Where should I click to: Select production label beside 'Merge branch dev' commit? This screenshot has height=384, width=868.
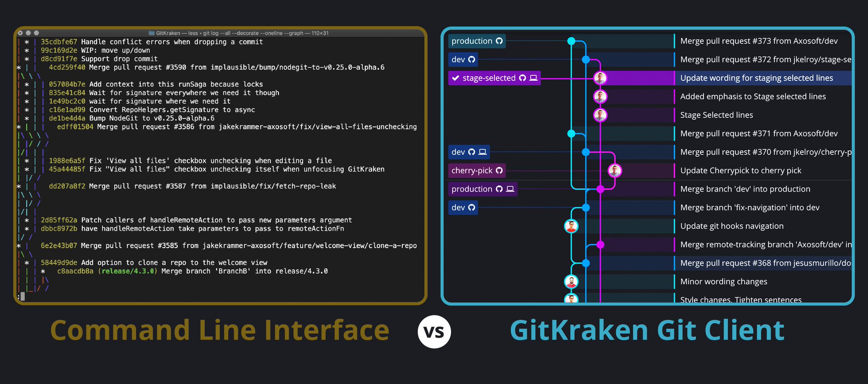click(x=483, y=189)
